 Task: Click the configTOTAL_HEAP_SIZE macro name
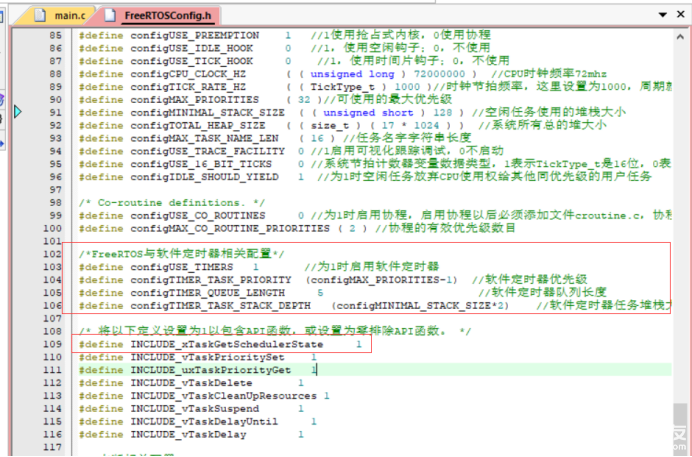tap(198, 125)
